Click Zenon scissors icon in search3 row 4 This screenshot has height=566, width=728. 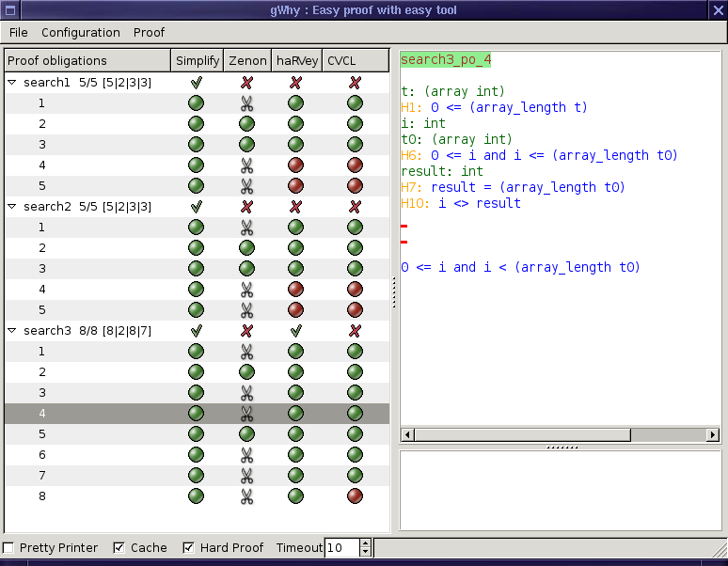tap(247, 414)
